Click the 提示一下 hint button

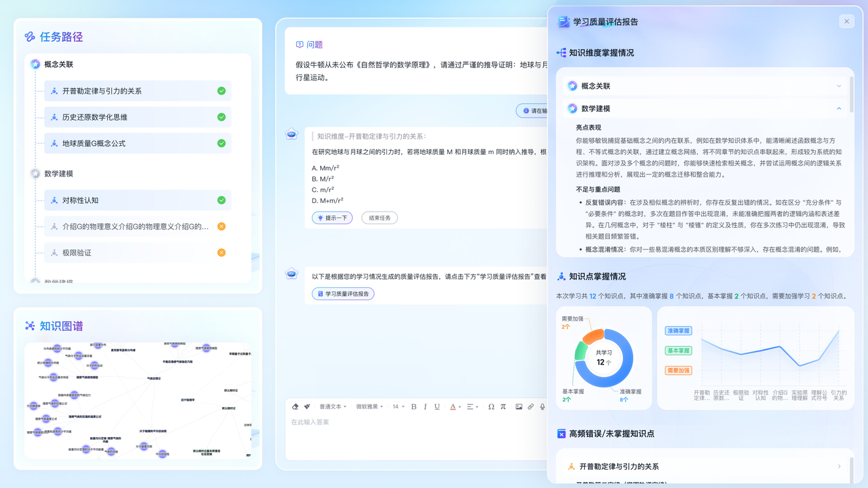click(x=332, y=218)
